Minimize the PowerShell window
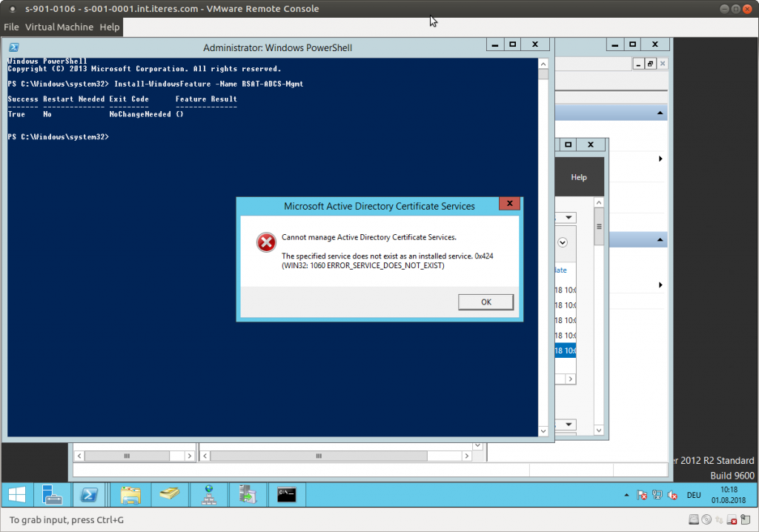Image resolution: width=759 pixels, height=532 pixels. tap(494, 44)
